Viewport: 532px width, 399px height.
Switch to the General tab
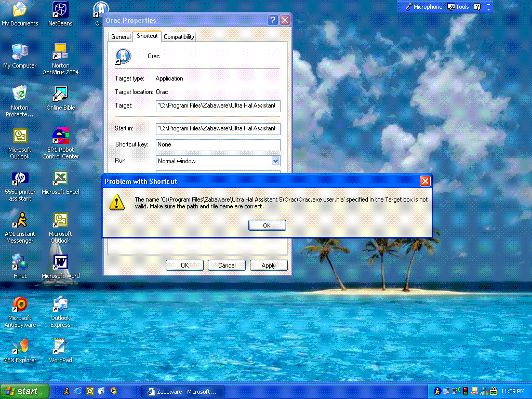(x=121, y=37)
